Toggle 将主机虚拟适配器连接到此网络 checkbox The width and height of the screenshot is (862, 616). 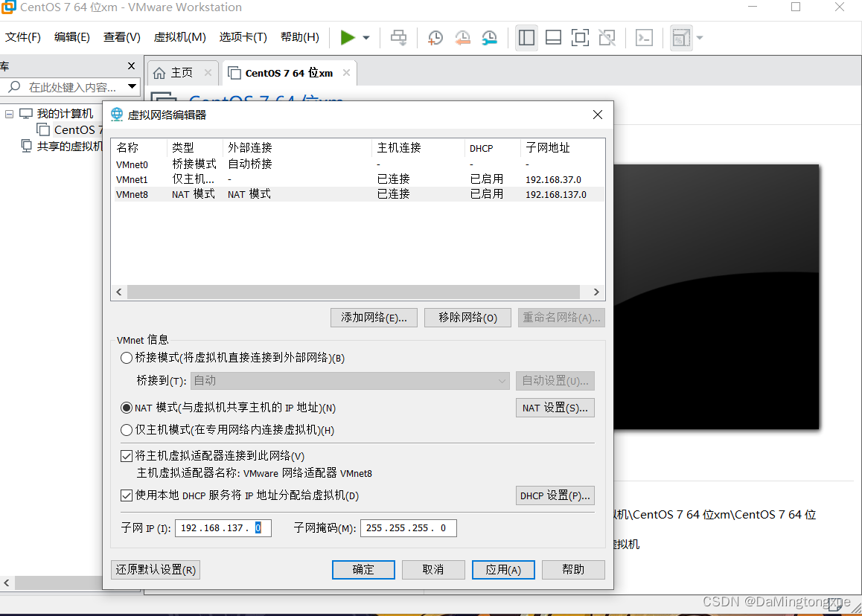click(127, 456)
